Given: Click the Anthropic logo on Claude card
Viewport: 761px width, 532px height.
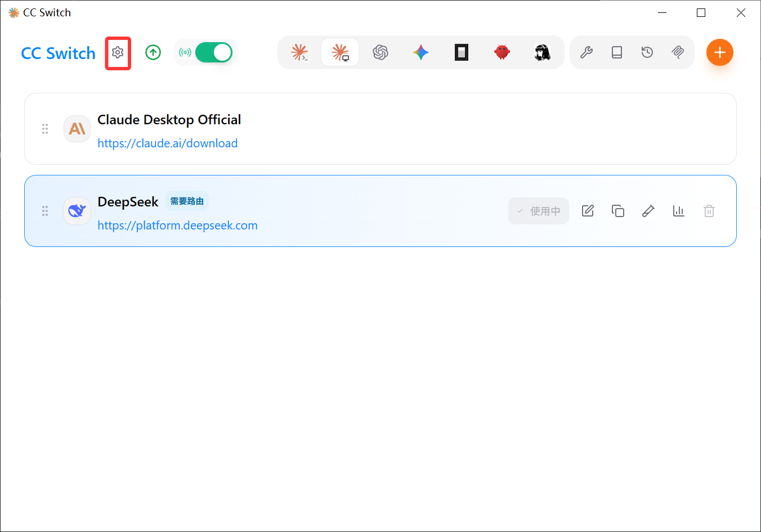Looking at the screenshot, I should (77, 129).
